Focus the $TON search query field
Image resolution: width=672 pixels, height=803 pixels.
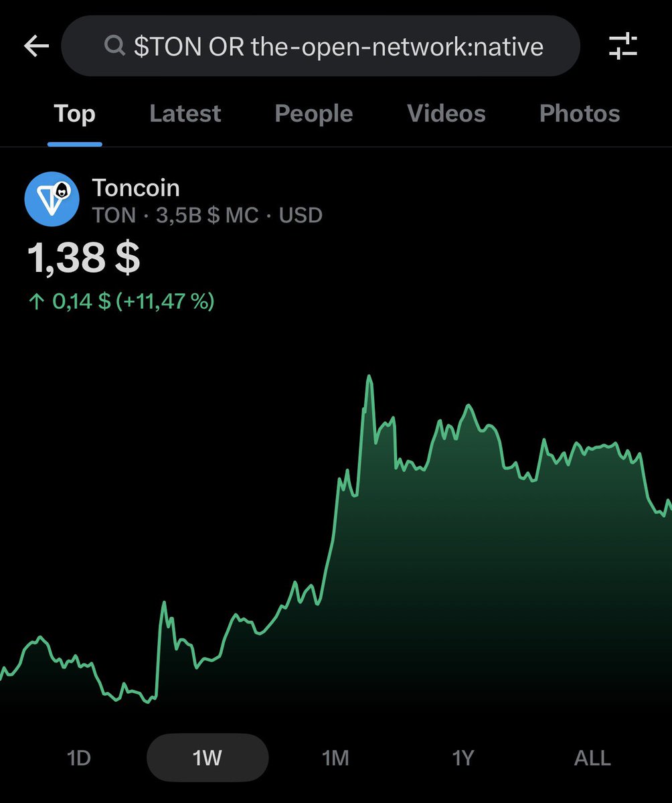(x=338, y=46)
